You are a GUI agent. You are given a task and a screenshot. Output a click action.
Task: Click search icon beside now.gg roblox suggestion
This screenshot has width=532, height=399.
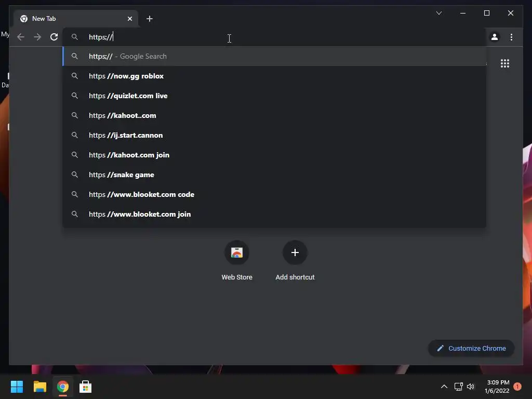(x=75, y=76)
